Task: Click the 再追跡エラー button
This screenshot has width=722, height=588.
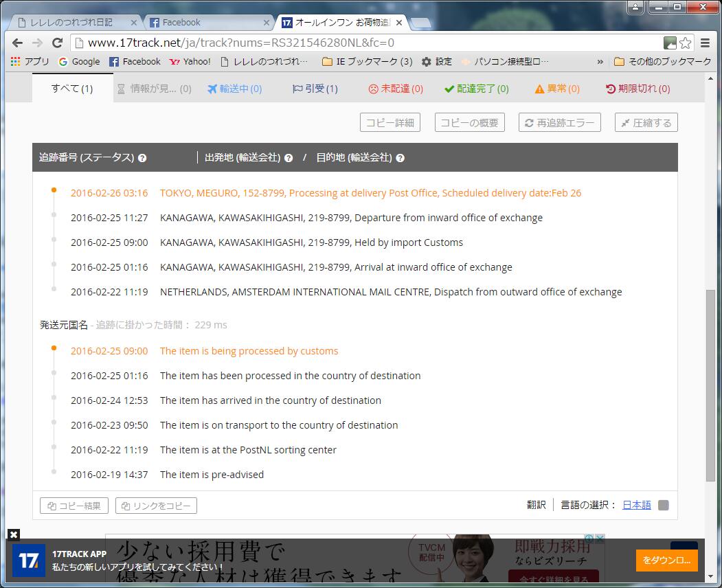Action: pos(559,122)
